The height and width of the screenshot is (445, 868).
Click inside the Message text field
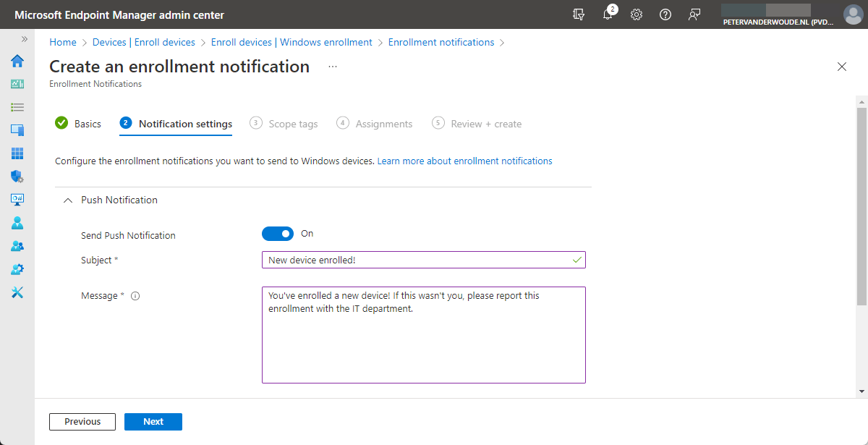tap(423, 334)
